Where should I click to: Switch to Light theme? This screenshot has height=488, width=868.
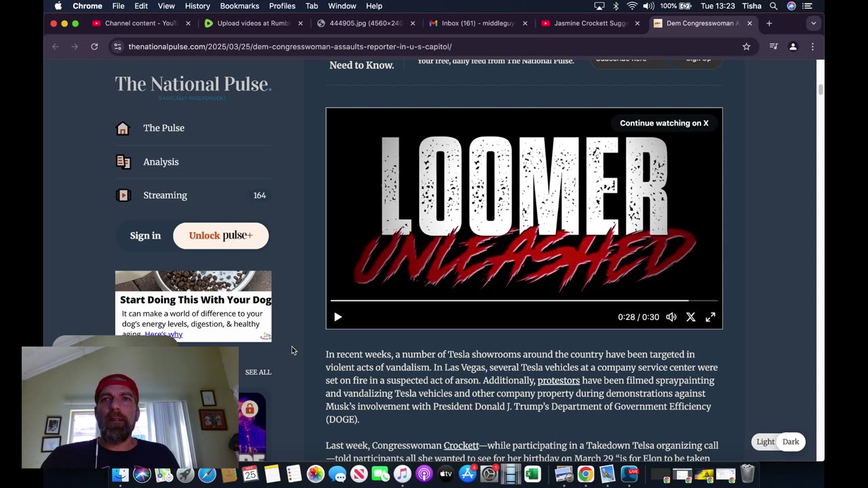click(766, 442)
